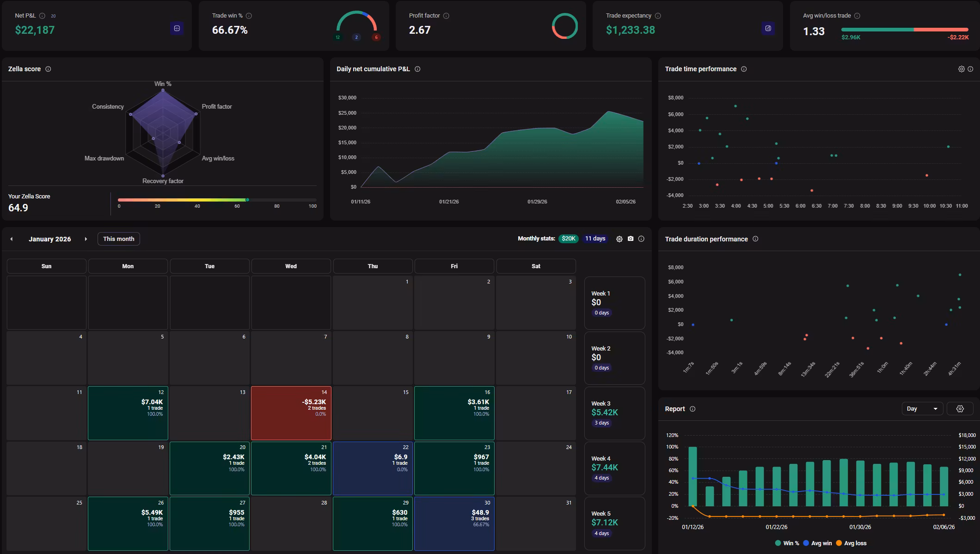Select the Week 4 summary card

tap(614, 468)
